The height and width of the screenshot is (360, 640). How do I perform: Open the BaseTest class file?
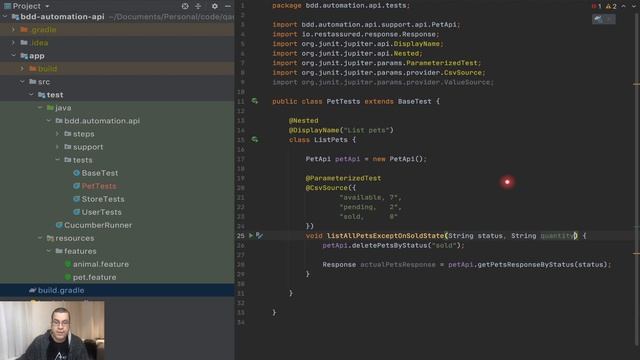pos(100,173)
